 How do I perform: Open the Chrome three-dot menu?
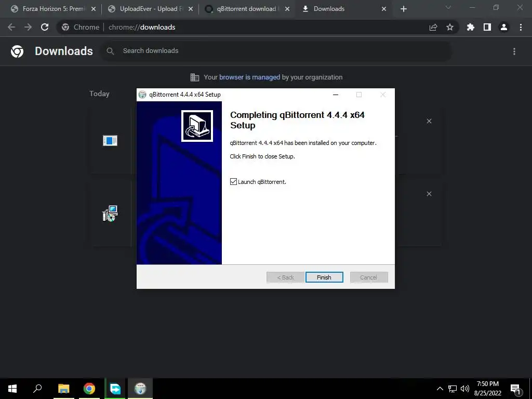[521, 27]
